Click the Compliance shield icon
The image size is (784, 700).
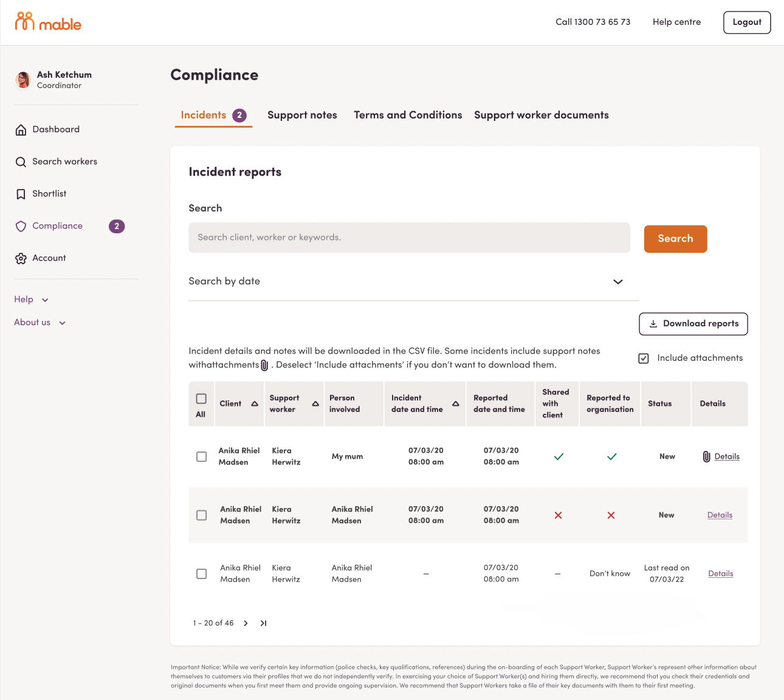pos(21,225)
